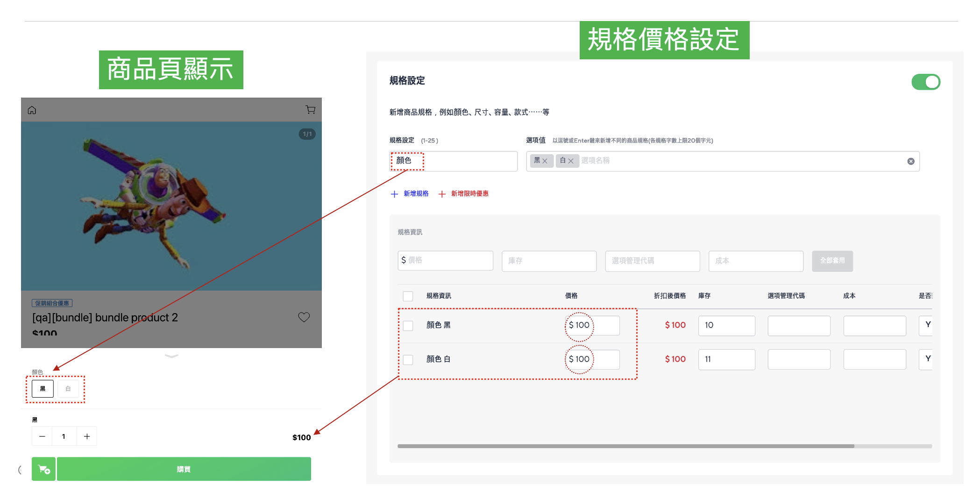Viewport: 980px width, 499px height.
Task: Click the home icon in product preview header
Action: (x=32, y=110)
